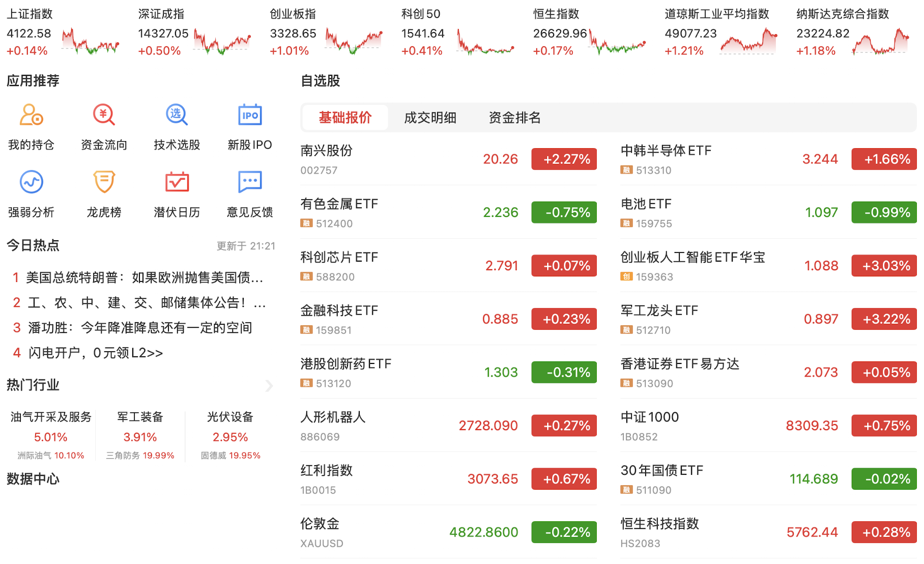Open the 潜伏日历 calendar icon
Screen dimensions: 924x564
click(177, 183)
